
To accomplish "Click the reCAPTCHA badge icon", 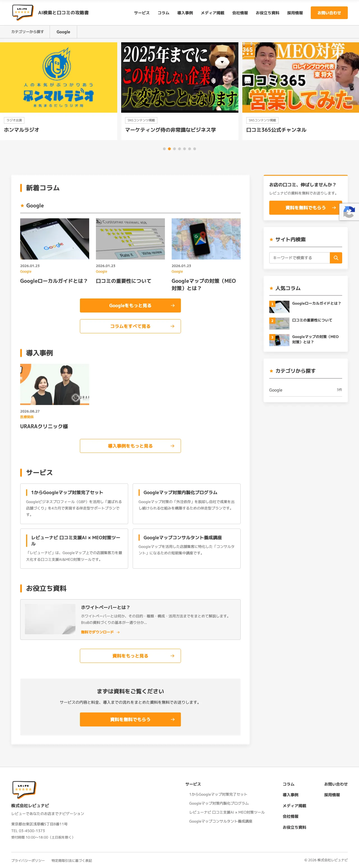I will [x=349, y=212].
